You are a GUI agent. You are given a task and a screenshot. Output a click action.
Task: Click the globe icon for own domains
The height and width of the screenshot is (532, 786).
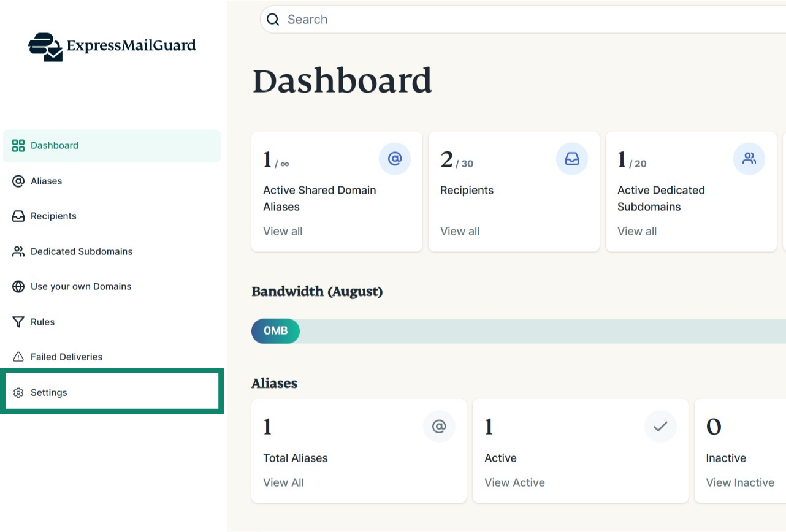click(18, 286)
